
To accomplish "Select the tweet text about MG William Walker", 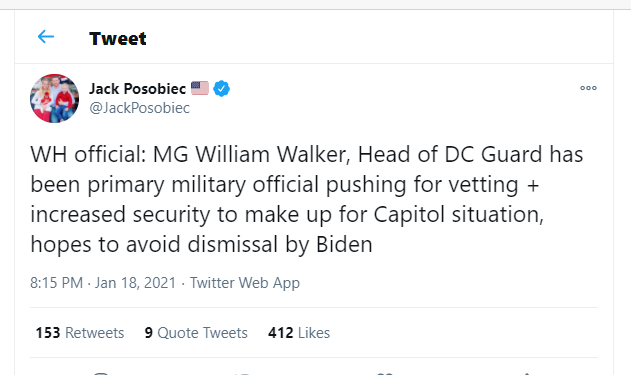I will (307, 199).
